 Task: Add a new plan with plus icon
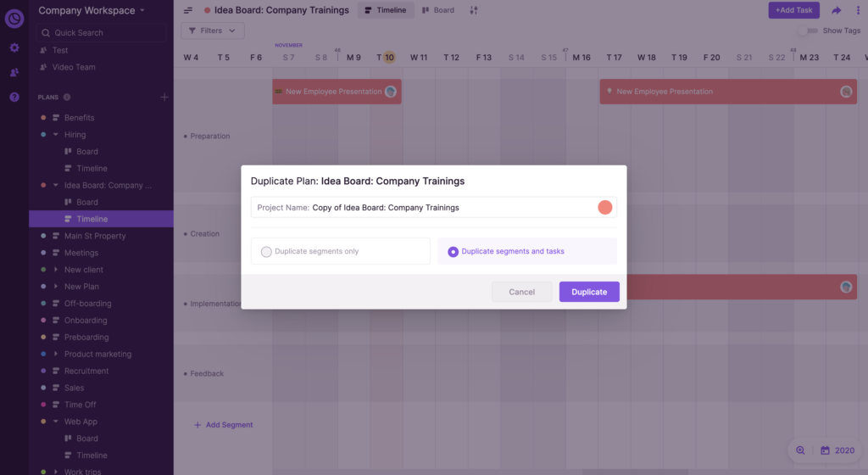[164, 98]
